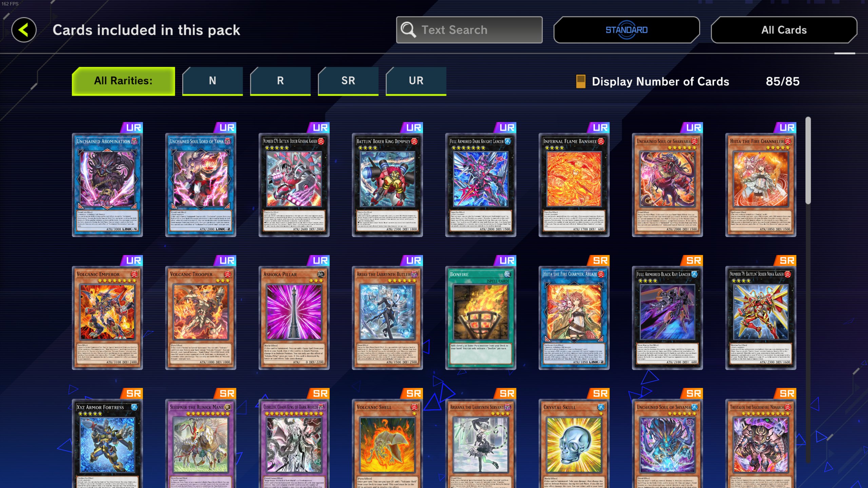This screenshot has height=488, width=868.
Task: Click the UR rarity badge above Unchained Abomination
Action: tap(132, 128)
